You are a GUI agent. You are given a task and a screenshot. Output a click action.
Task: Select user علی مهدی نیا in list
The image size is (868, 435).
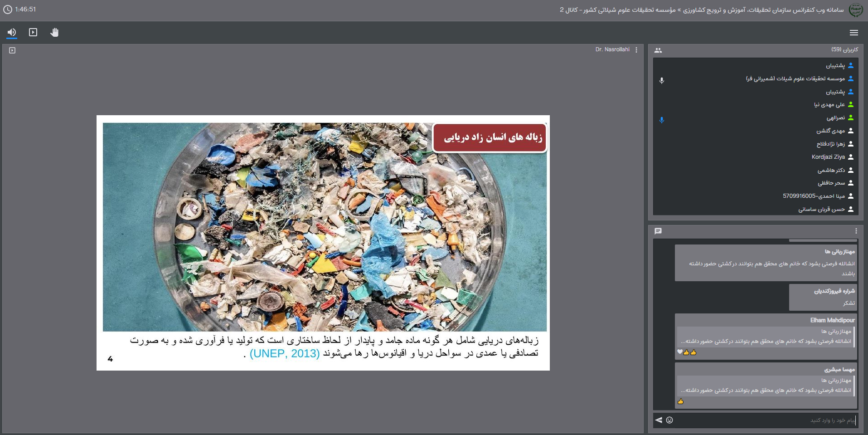(829, 105)
